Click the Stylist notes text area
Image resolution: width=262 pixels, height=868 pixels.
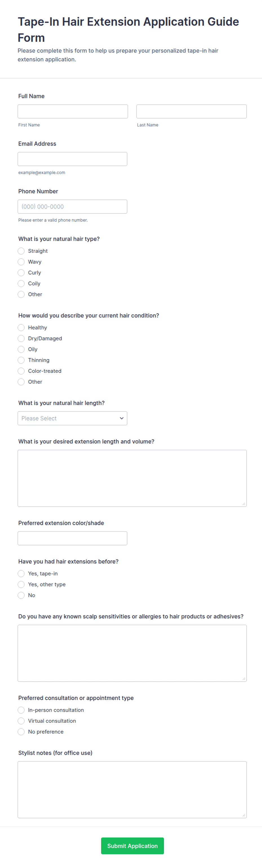point(132,789)
